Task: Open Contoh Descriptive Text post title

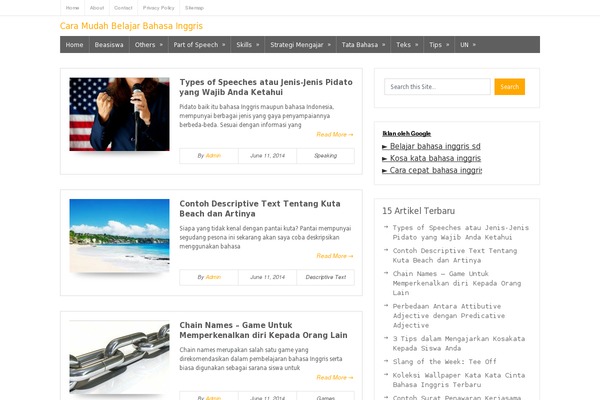Action: [x=260, y=209]
